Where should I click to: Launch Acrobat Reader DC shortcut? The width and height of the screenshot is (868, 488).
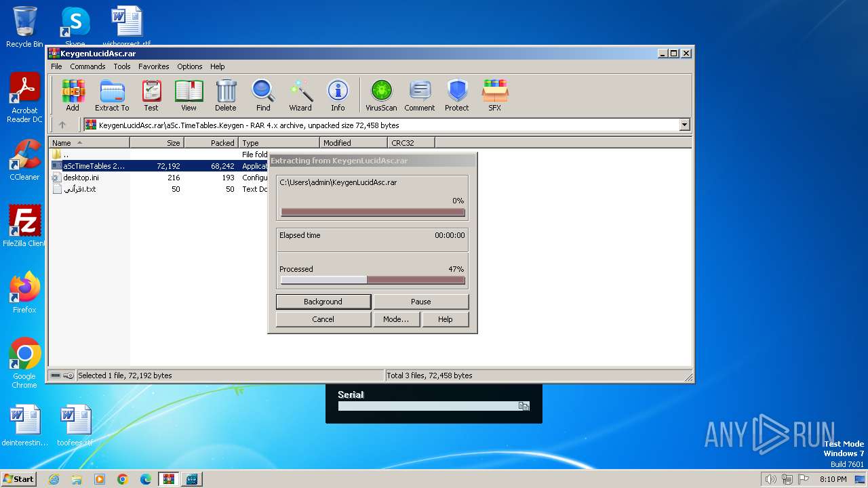point(24,98)
